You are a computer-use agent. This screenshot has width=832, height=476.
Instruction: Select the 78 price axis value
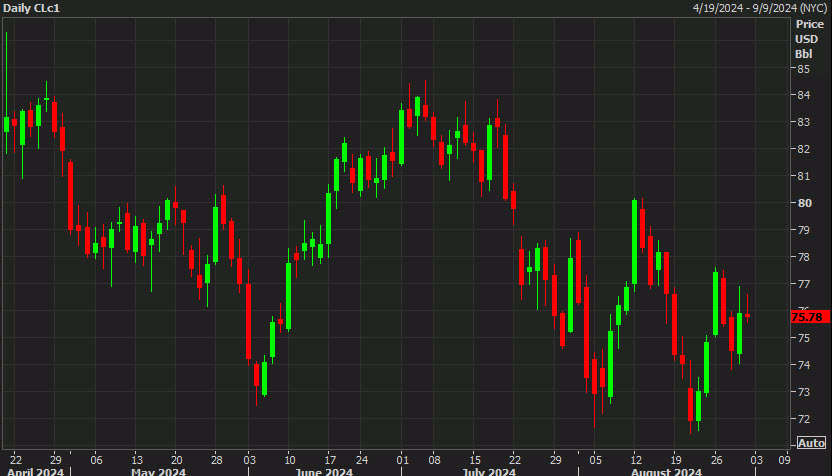pos(803,257)
